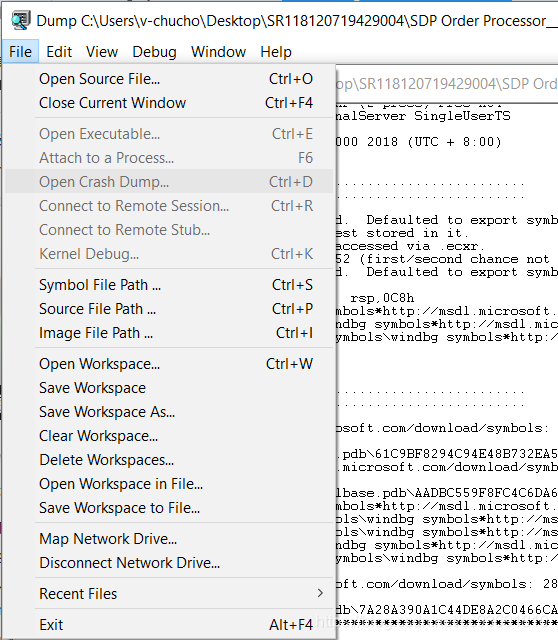This screenshot has height=640, width=558.
Task: Expand the Recent Files submenu
Action: (x=169, y=594)
